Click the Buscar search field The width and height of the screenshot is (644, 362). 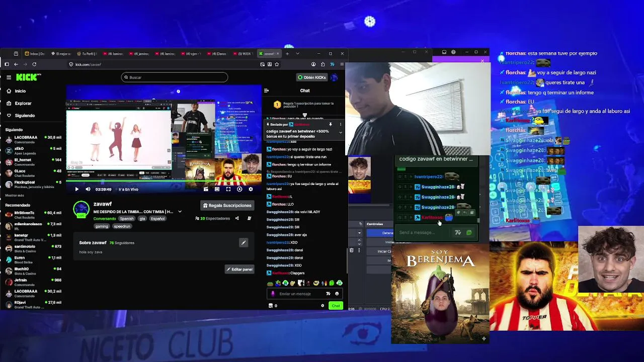pyautogui.click(x=175, y=77)
